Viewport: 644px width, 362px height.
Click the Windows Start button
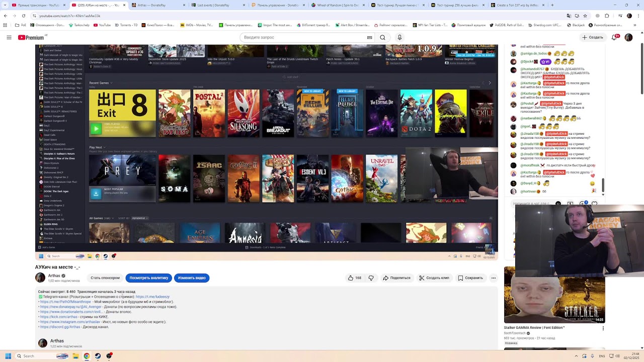[8, 356]
